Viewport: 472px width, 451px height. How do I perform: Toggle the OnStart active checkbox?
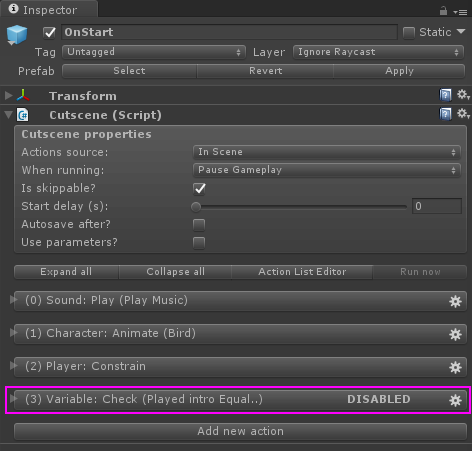49,32
